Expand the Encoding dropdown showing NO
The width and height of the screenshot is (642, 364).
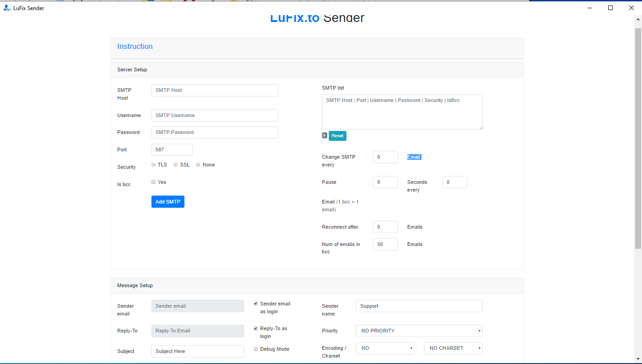pos(385,348)
